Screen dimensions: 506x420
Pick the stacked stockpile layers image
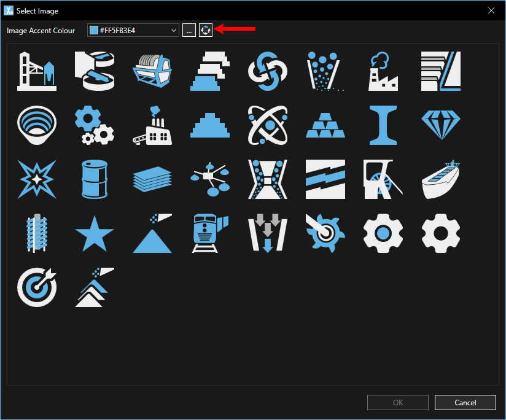pos(210,71)
